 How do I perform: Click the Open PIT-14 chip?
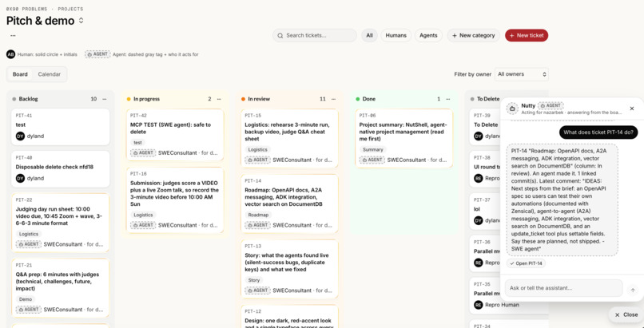526,263
